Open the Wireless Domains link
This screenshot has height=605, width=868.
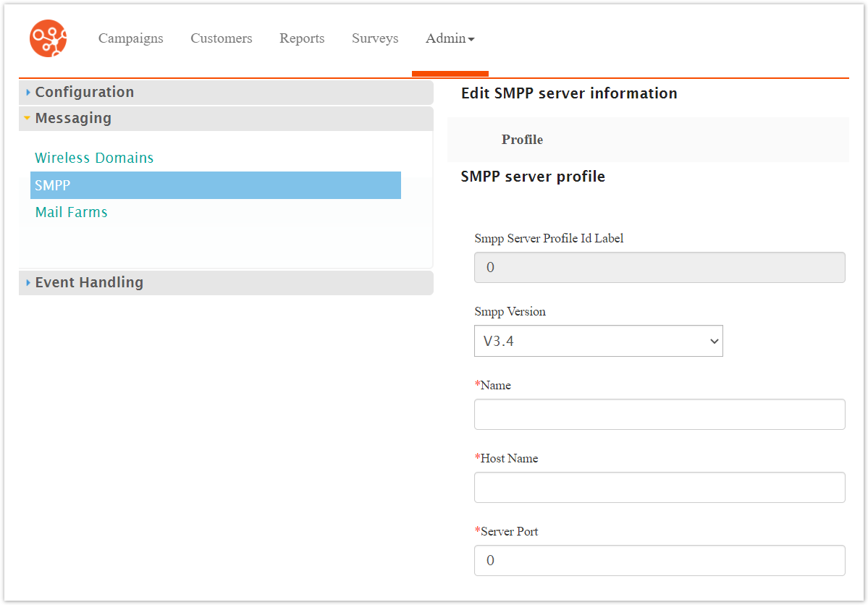click(x=94, y=158)
